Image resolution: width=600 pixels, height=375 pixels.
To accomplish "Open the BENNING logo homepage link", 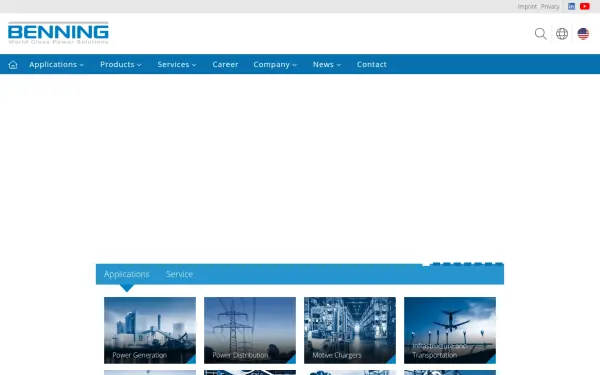I will (x=58, y=33).
